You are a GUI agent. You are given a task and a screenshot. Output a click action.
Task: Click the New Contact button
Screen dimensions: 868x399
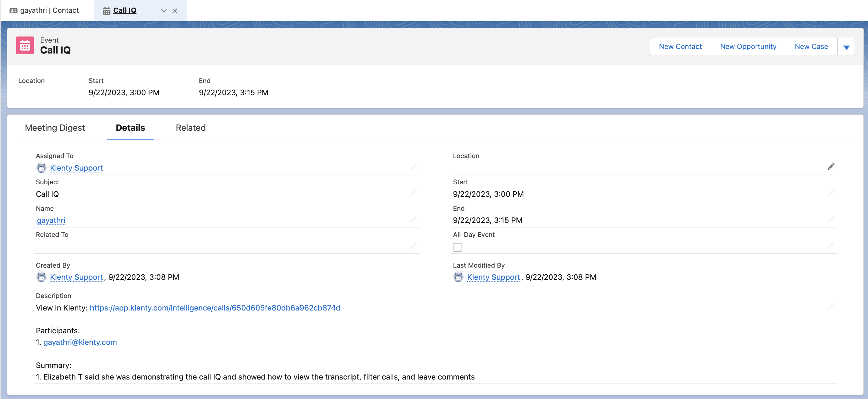click(x=680, y=47)
